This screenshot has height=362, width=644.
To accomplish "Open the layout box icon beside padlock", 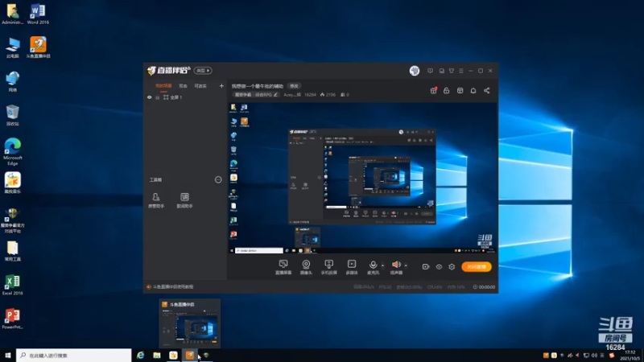I will coord(460,90).
